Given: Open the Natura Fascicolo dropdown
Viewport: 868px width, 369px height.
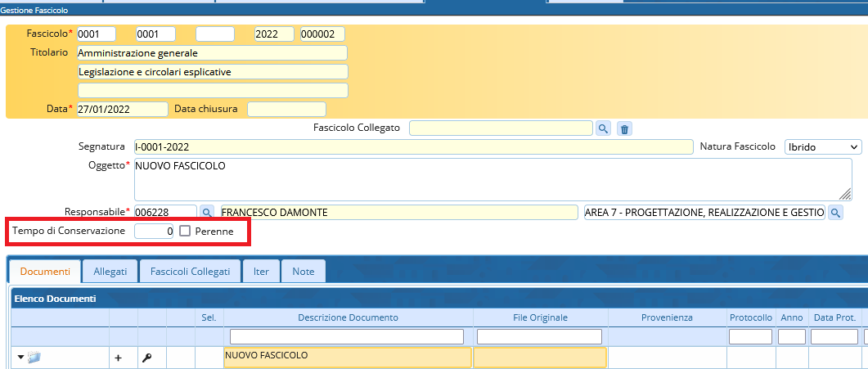Looking at the screenshot, I should [x=822, y=146].
